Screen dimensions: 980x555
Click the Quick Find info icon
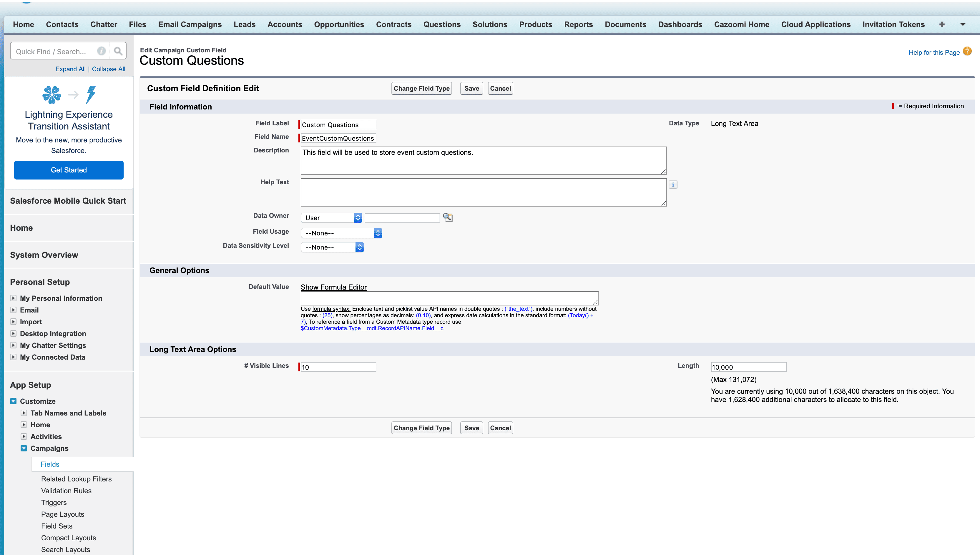point(102,51)
